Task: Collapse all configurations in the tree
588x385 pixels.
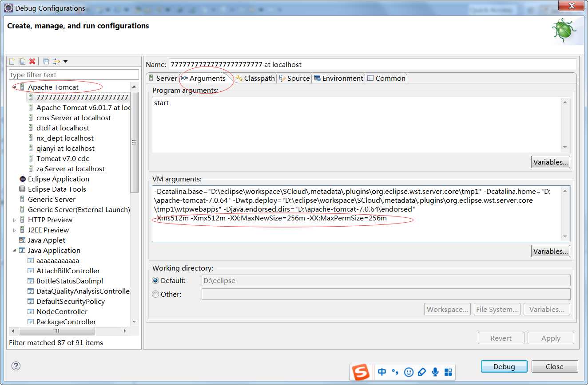Action: (46, 61)
